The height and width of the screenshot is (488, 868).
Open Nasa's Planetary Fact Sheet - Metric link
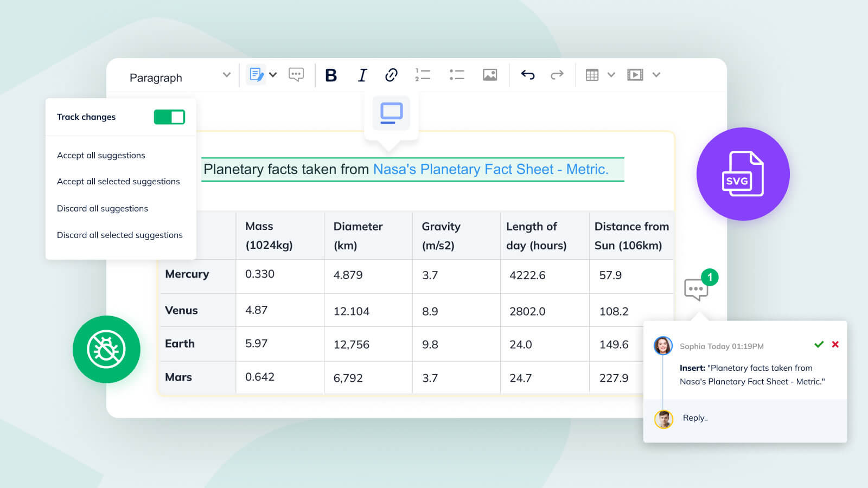pyautogui.click(x=490, y=169)
